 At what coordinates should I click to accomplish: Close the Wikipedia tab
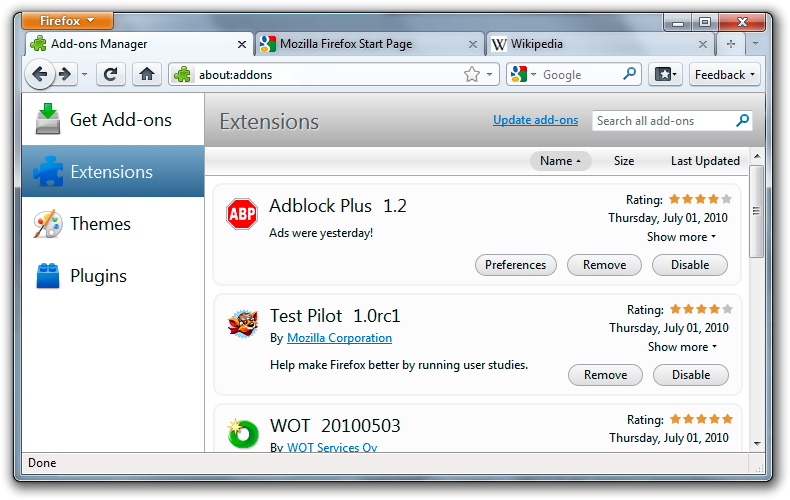[703, 44]
